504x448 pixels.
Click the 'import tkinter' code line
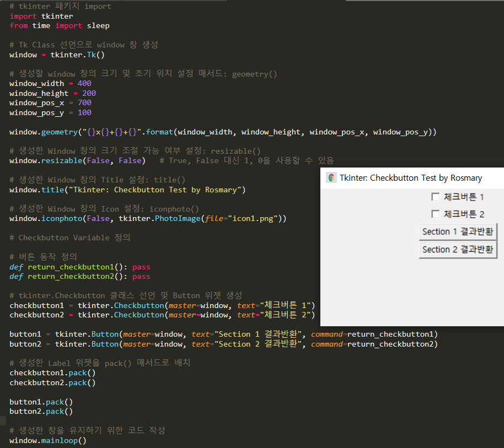(x=41, y=16)
